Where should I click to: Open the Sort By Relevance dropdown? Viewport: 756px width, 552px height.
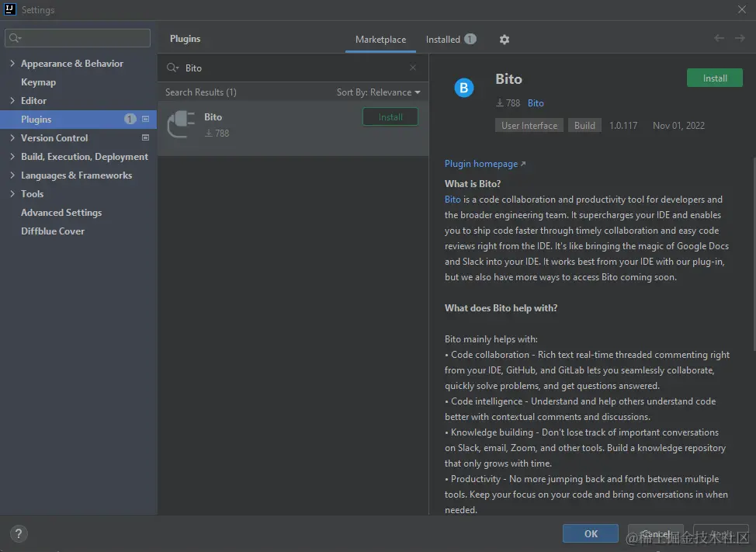pos(379,92)
